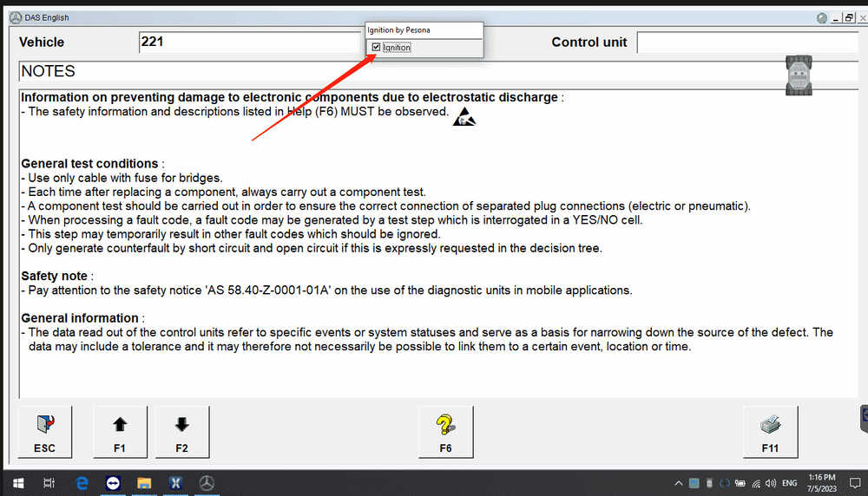
Task: Open TeamViewer from the taskbar
Action: (x=113, y=483)
